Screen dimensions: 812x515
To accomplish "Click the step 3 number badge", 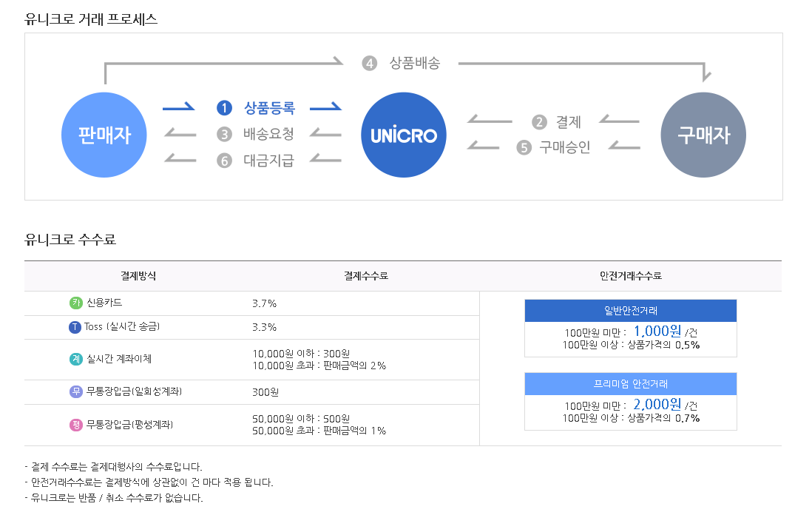I will click(224, 134).
